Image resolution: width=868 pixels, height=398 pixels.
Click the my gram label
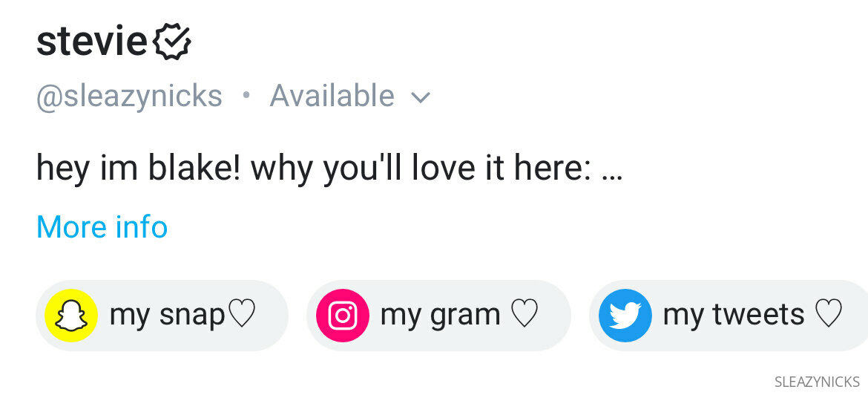(440, 315)
